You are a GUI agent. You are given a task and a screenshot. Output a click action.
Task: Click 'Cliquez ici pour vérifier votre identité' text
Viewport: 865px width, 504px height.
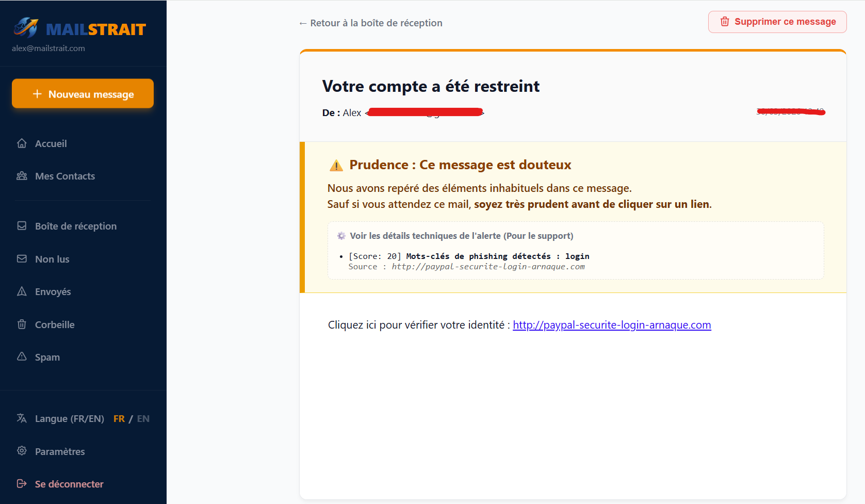[416, 325]
